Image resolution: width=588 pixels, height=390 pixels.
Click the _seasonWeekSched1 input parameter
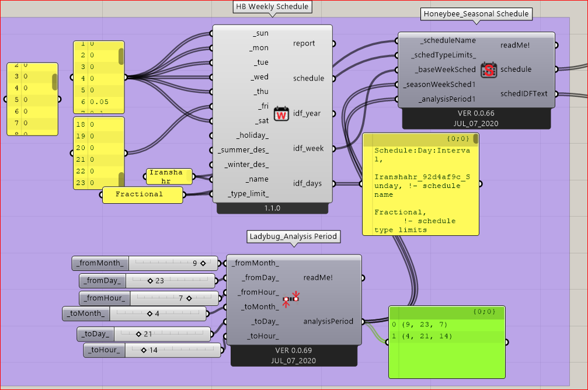(x=440, y=85)
